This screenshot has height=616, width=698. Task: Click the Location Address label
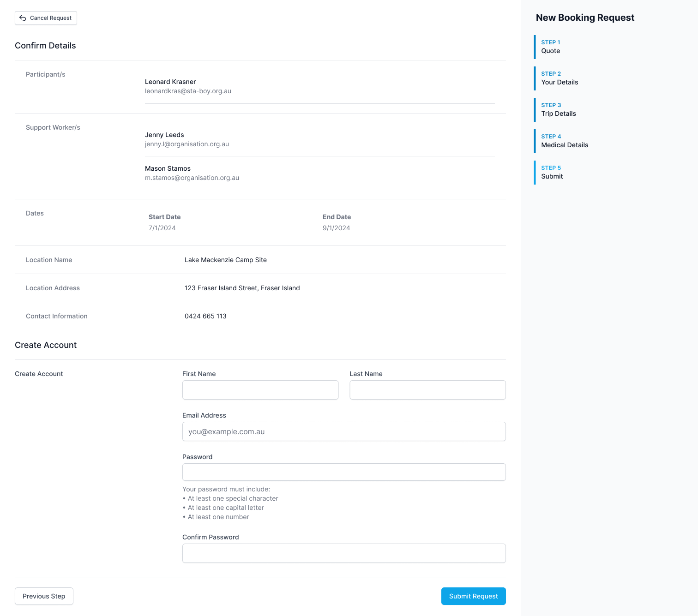[x=53, y=288]
